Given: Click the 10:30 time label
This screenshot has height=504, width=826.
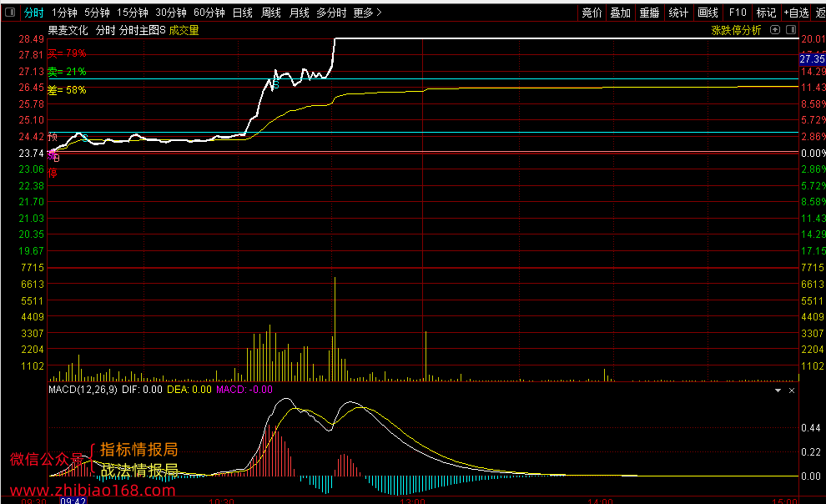Looking at the screenshot, I should tap(222, 501).
